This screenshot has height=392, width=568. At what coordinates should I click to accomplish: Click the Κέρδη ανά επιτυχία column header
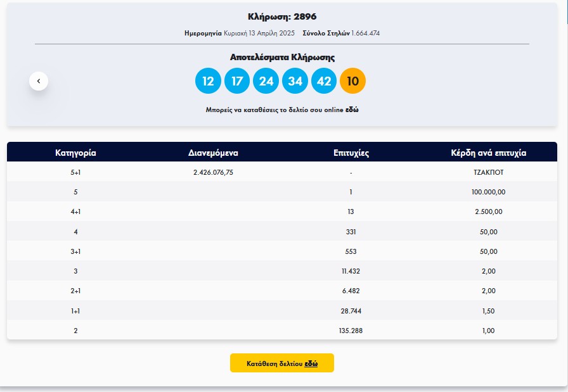(488, 153)
